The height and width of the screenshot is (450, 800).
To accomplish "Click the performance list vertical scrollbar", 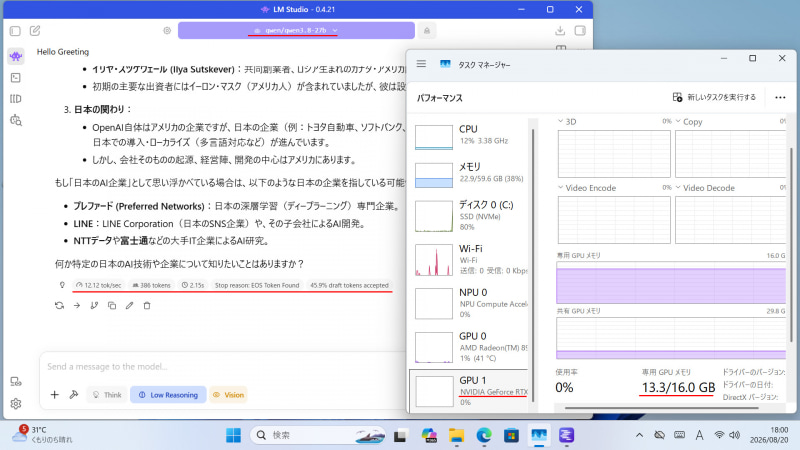I will coord(533,265).
